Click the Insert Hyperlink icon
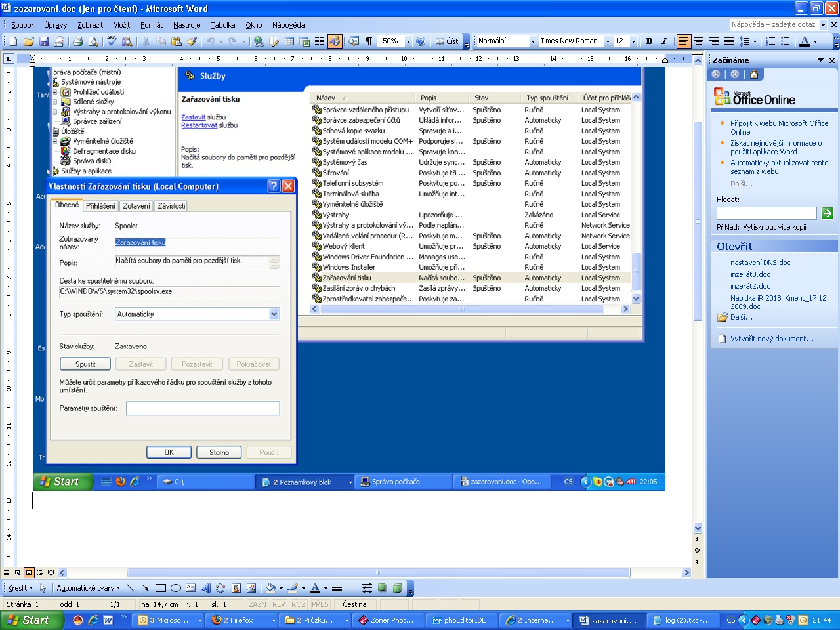Screen dimensions: 840x630 (x=259, y=41)
